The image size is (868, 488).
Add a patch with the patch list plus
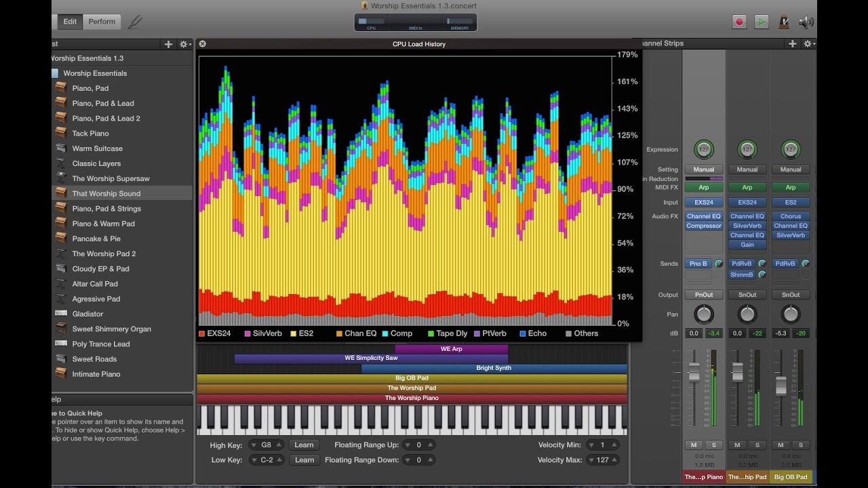pyautogui.click(x=168, y=44)
